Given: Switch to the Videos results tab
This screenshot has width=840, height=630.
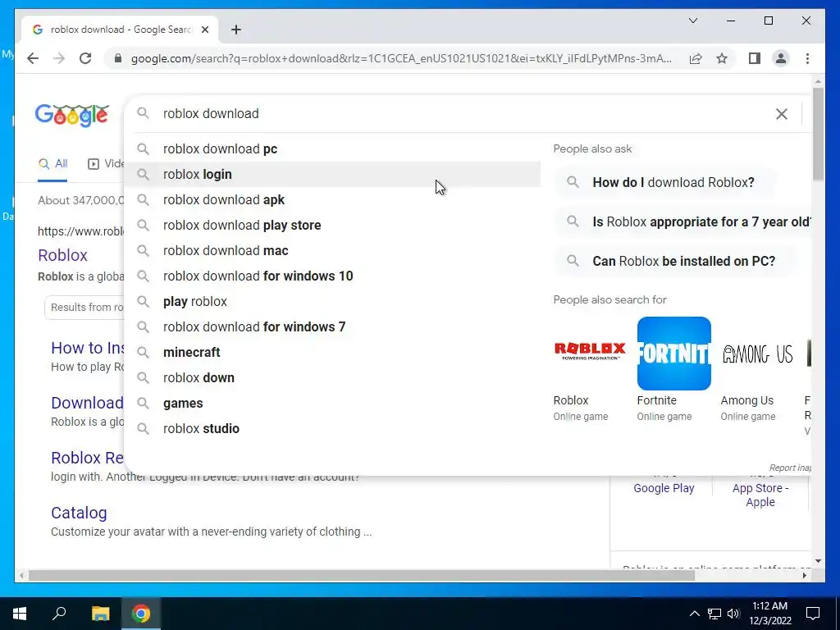Looking at the screenshot, I should tap(106, 164).
